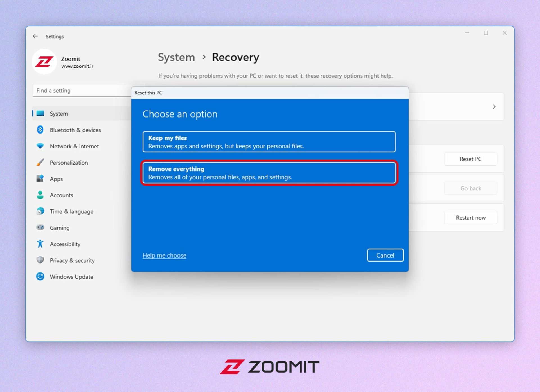Open the Help me choose link
The height and width of the screenshot is (392, 540).
pyautogui.click(x=164, y=255)
